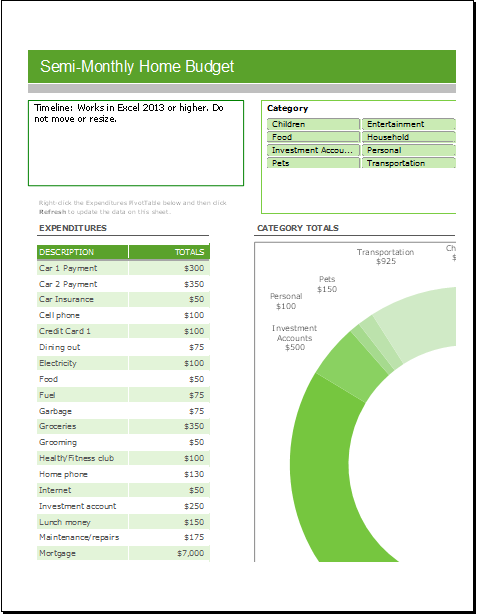The height and width of the screenshot is (615, 477).
Task: Select the Groceries description cell
Action: pyautogui.click(x=82, y=426)
